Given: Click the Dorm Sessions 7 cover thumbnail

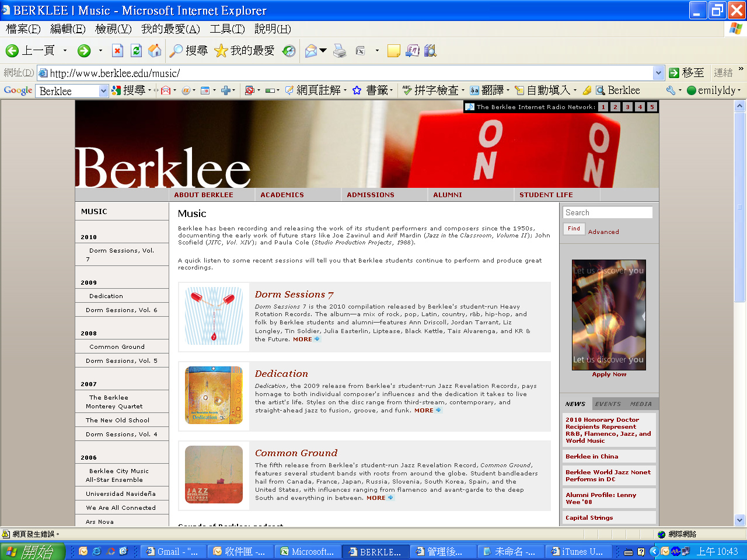Looking at the screenshot, I should pos(214,316).
